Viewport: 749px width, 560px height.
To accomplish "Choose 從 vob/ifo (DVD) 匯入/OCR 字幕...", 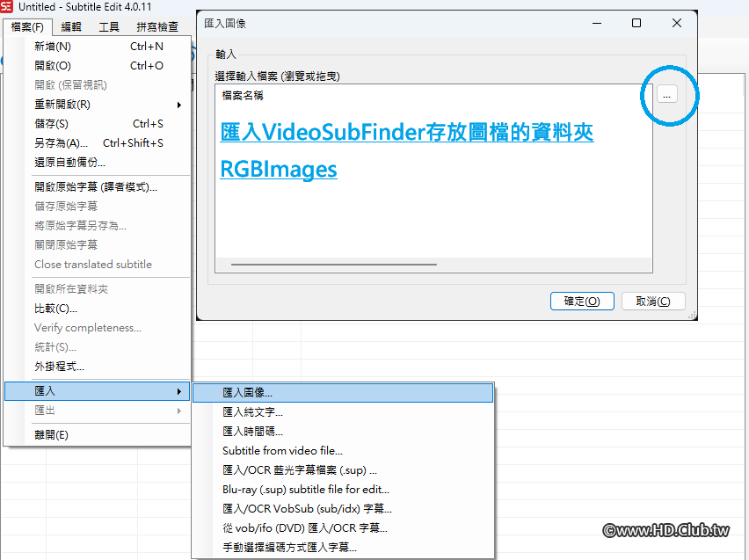I will click(x=343, y=528).
